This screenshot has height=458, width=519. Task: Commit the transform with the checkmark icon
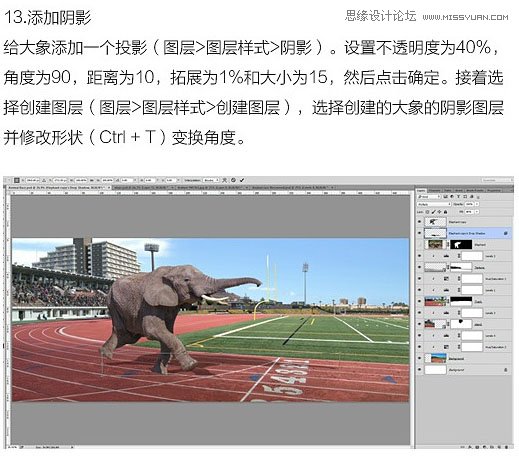pos(241,180)
